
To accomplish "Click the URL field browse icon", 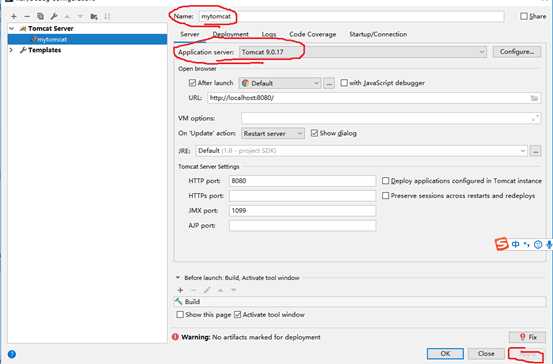I will (534, 98).
